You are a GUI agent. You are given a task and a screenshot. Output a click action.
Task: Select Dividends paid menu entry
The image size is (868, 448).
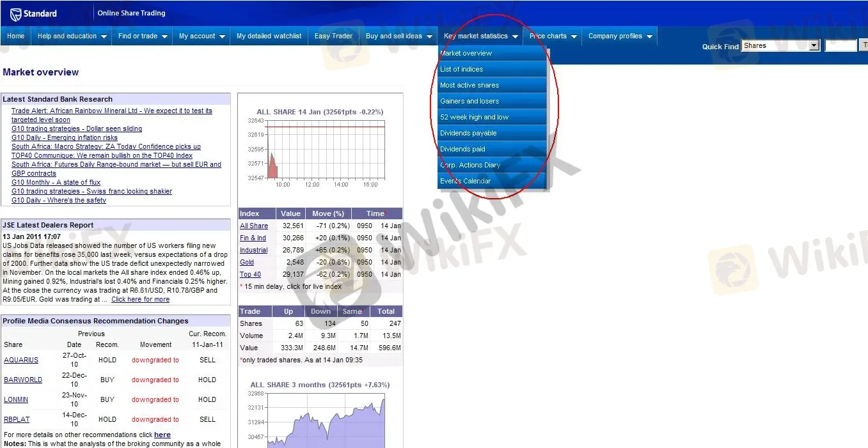(492, 149)
